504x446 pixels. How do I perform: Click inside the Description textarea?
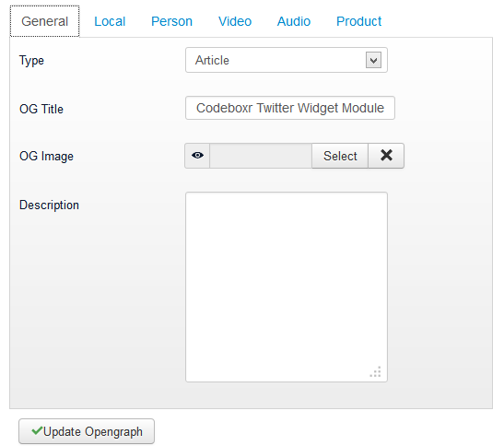click(x=286, y=287)
